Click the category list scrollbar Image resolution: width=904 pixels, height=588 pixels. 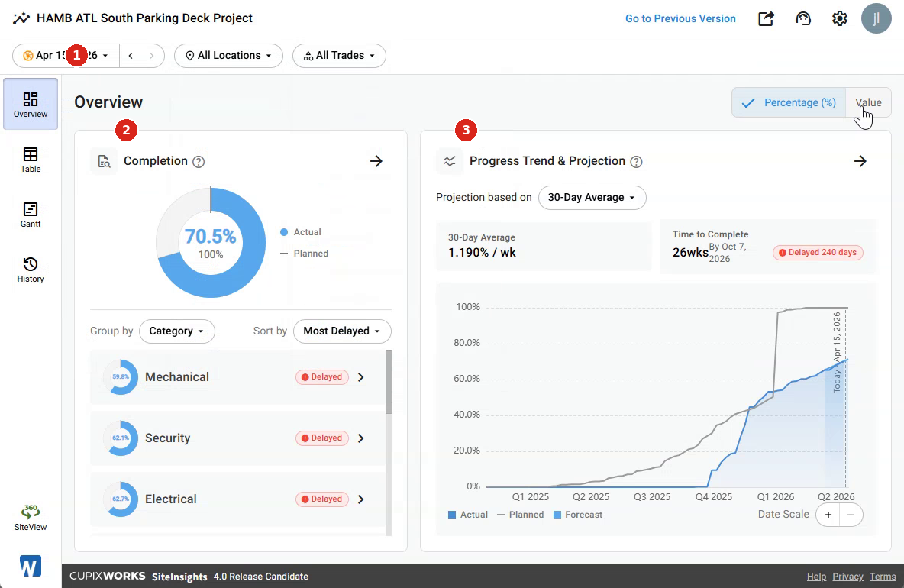tap(389, 382)
